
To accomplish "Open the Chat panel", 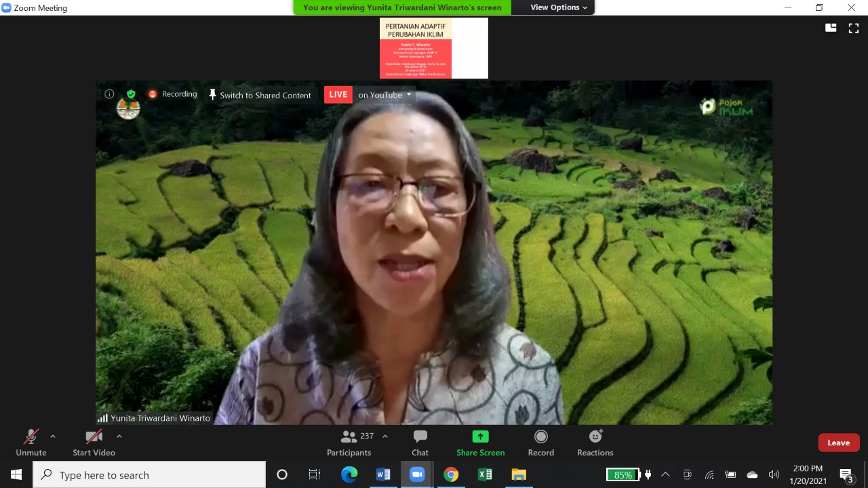I will pyautogui.click(x=420, y=443).
